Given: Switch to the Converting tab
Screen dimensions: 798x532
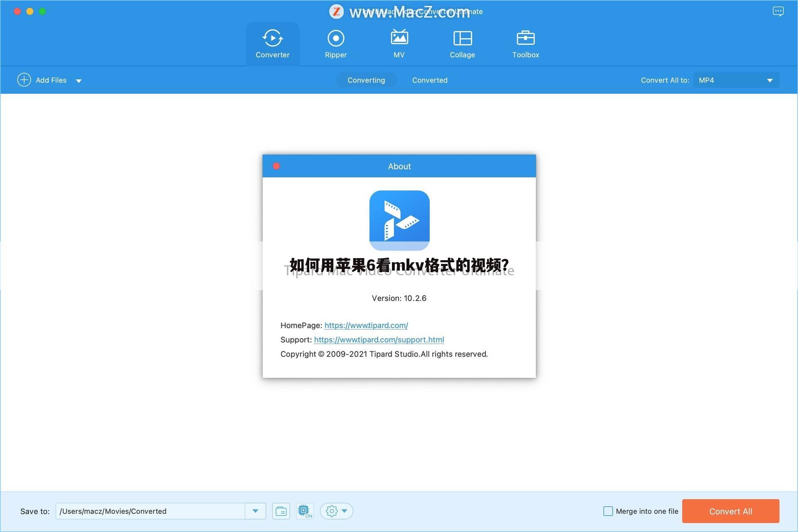Looking at the screenshot, I should (x=366, y=80).
